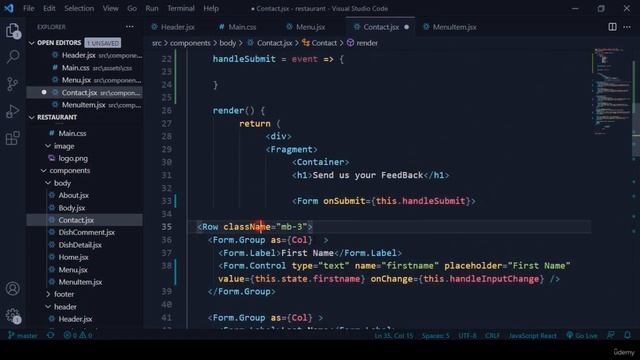Open Menu.jsx in Open Editors list
640x360 pixels.
pyautogui.click(x=85, y=80)
